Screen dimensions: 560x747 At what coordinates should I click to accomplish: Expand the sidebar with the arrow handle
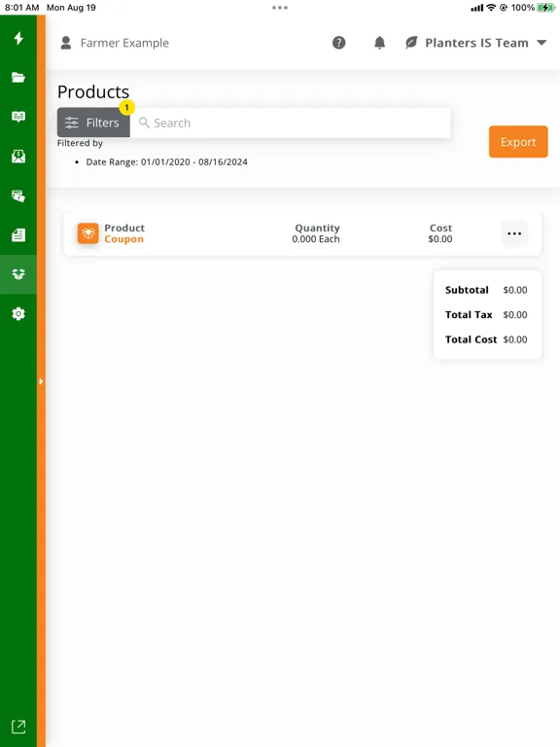click(41, 381)
